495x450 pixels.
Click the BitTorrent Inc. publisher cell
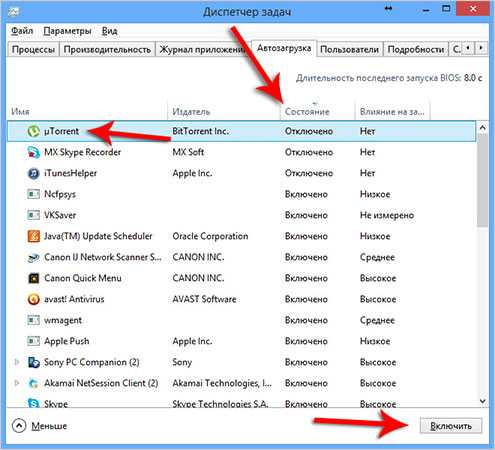tap(201, 131)
